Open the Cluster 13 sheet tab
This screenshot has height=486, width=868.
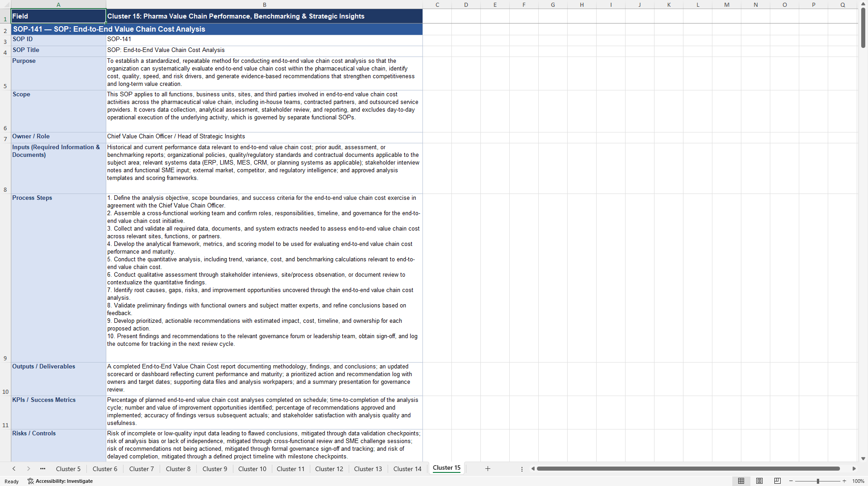[x=368, y=469]
